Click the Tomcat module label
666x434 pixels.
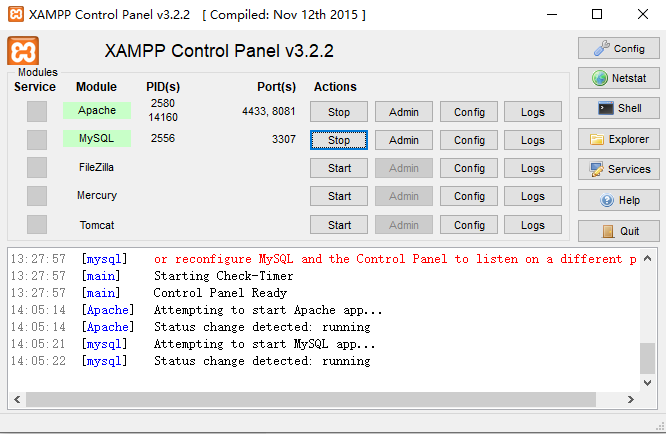[x=97, y=225]
